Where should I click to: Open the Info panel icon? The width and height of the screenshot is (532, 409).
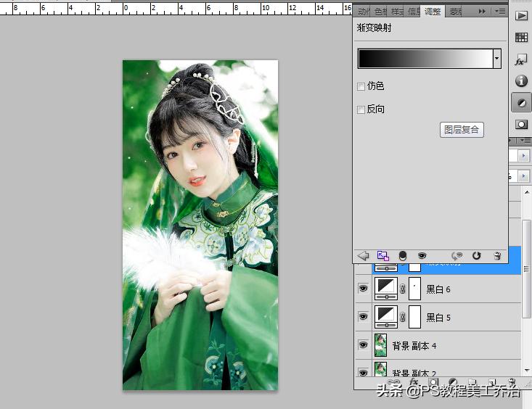pos(521,80)
